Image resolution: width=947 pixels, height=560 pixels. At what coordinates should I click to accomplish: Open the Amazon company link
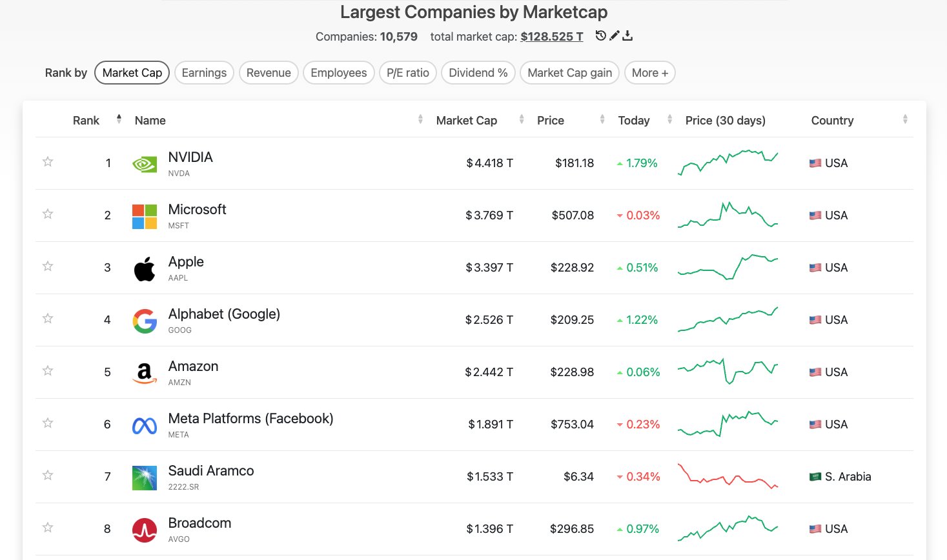point(193,366)
